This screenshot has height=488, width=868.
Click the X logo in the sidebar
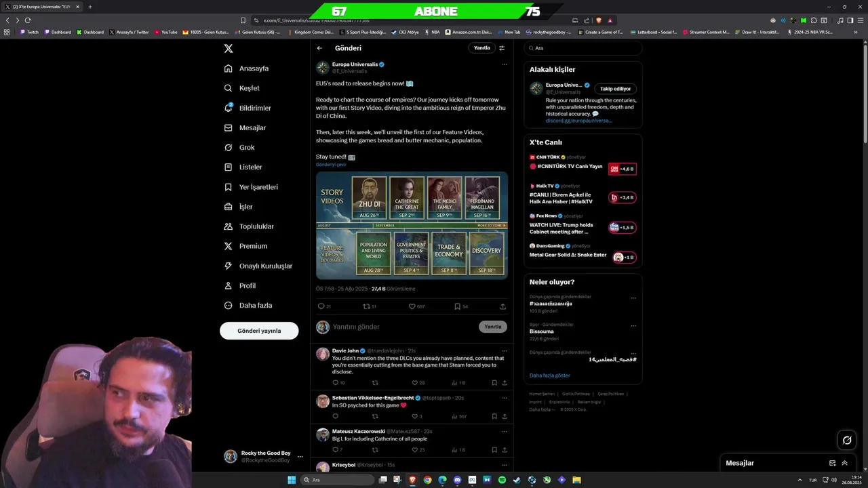(x=229, y=49)
